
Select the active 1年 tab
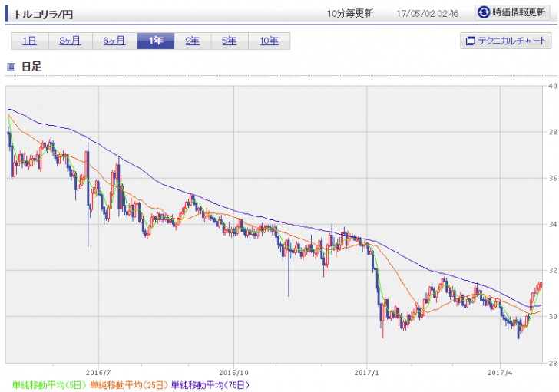[x=155, y=41]
